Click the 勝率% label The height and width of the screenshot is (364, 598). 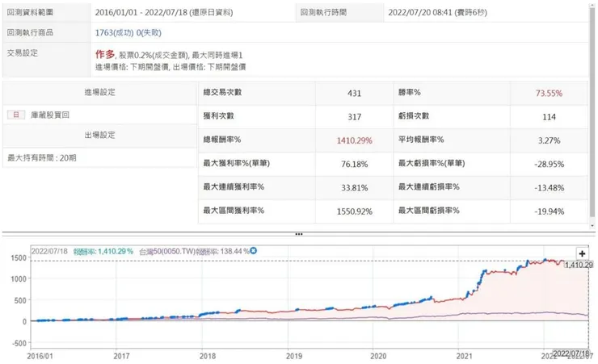[x=410, y=92]
